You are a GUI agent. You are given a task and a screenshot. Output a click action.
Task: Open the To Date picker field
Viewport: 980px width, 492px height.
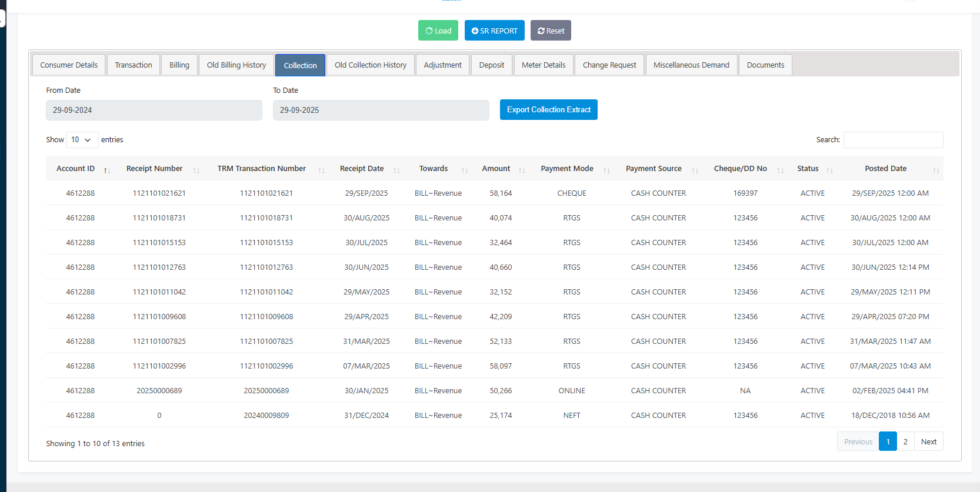381,110
